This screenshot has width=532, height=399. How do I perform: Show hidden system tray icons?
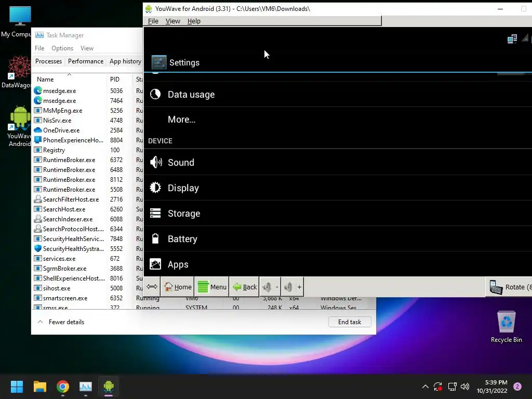[425, 387]
